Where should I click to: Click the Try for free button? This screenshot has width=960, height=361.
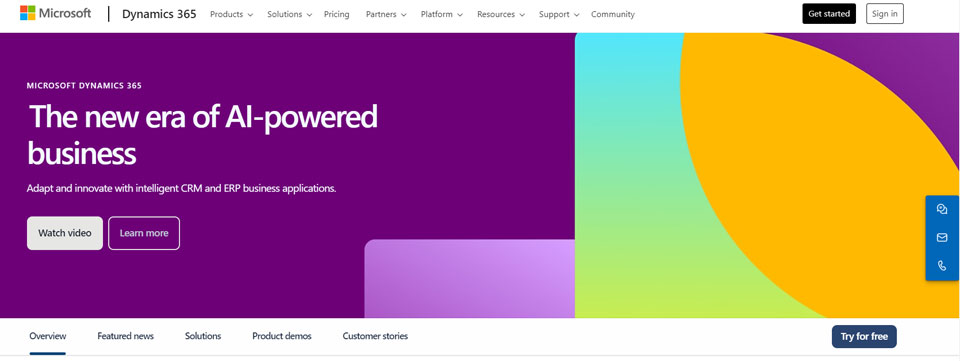pos(864,337)
